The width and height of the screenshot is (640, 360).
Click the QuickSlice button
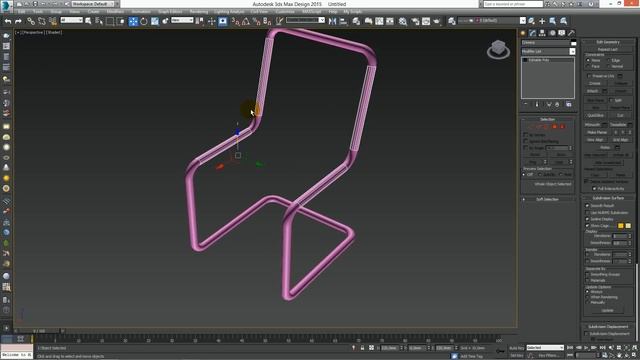point(596,116)
